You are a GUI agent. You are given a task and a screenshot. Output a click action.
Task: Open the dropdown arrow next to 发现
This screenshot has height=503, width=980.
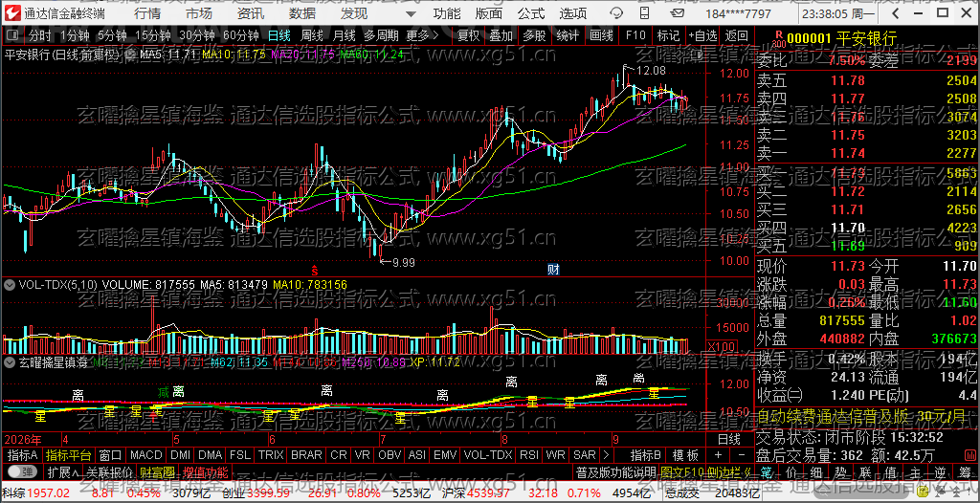point(410,13)
